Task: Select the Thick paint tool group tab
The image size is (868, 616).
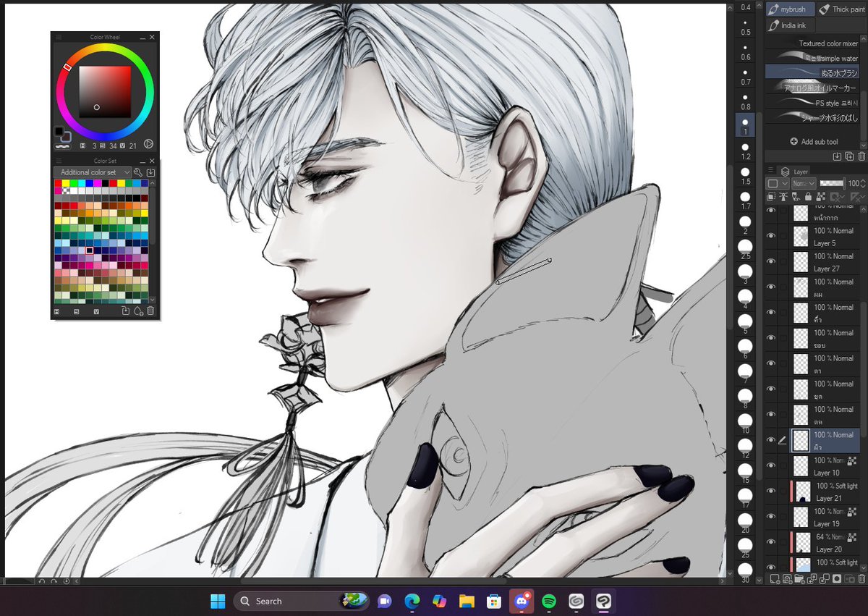Action: click(x=843, y=9)
